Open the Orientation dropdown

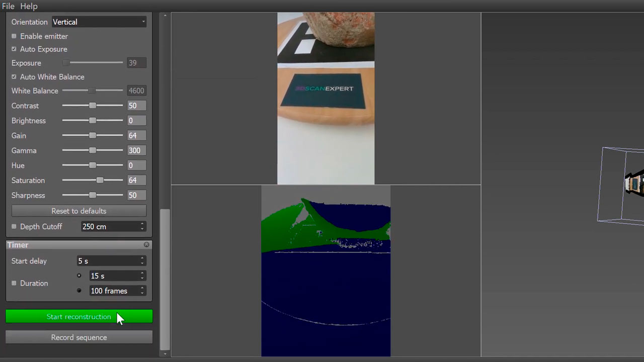click(99, 22)
